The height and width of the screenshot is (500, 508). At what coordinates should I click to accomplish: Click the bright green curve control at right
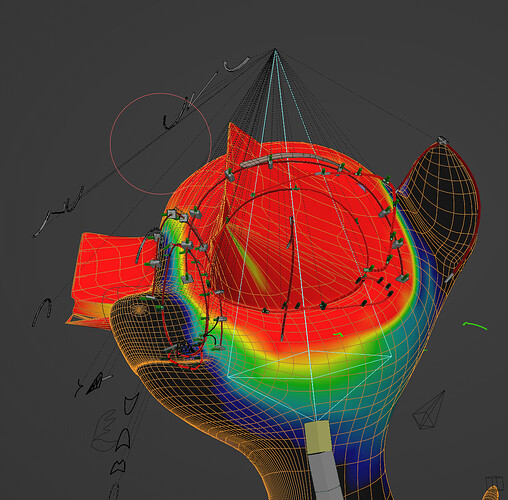coord(475,326)
